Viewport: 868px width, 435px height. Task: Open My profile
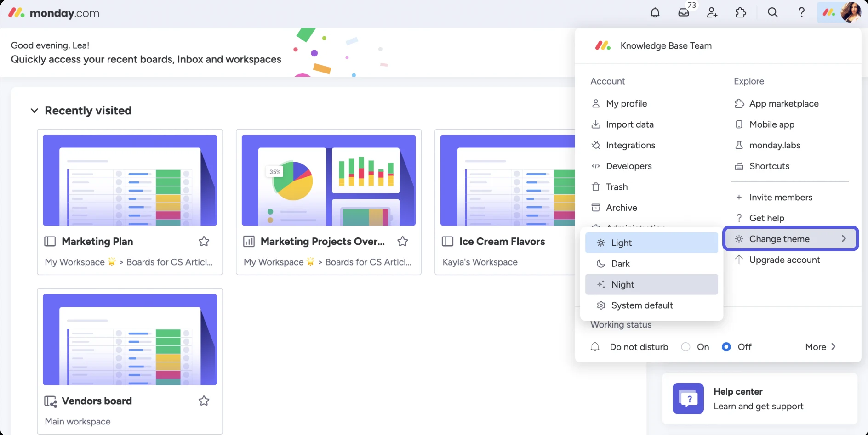click(x=619, y=103)
